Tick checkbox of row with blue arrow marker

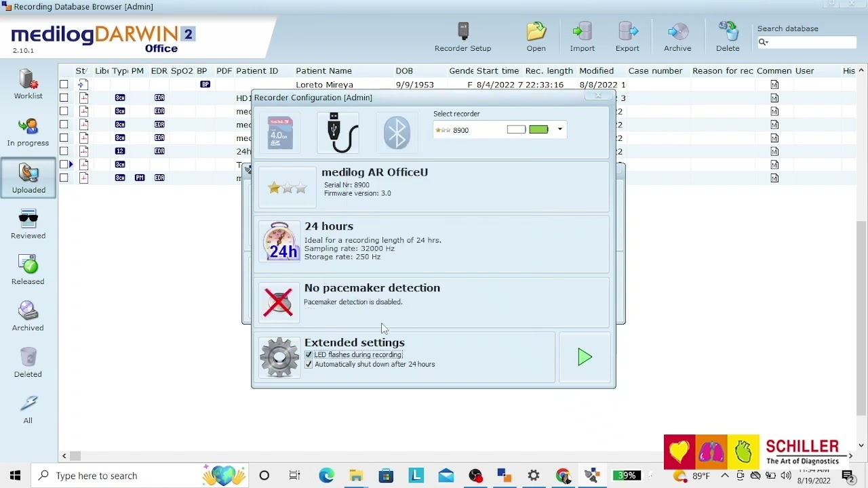pyautogui.click(x=64, y=164)
